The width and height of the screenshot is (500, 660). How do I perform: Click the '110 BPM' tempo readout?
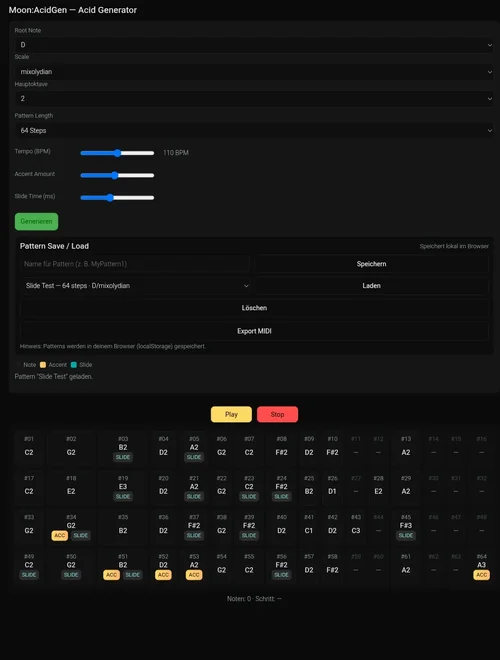pos(176,153)
